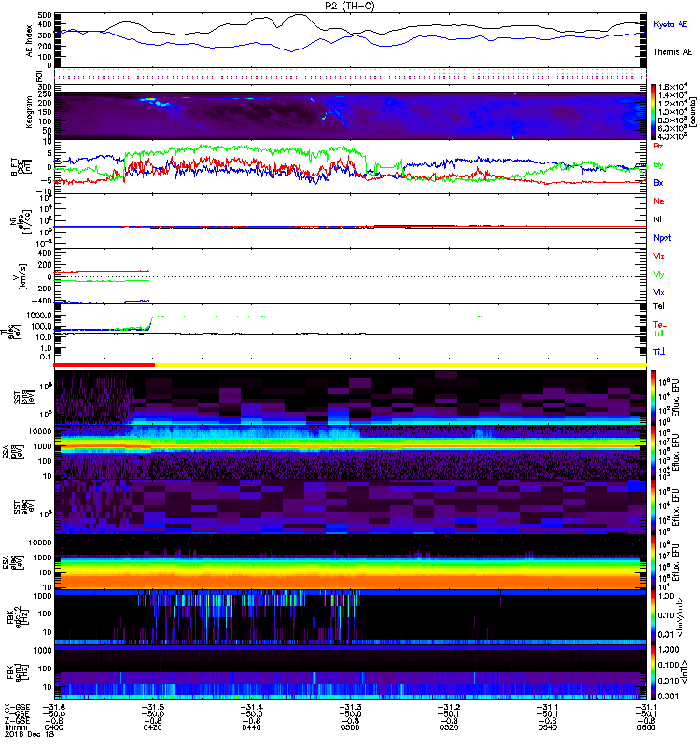
Task: Click the green By legend label
Action: [x=658, y=165]
